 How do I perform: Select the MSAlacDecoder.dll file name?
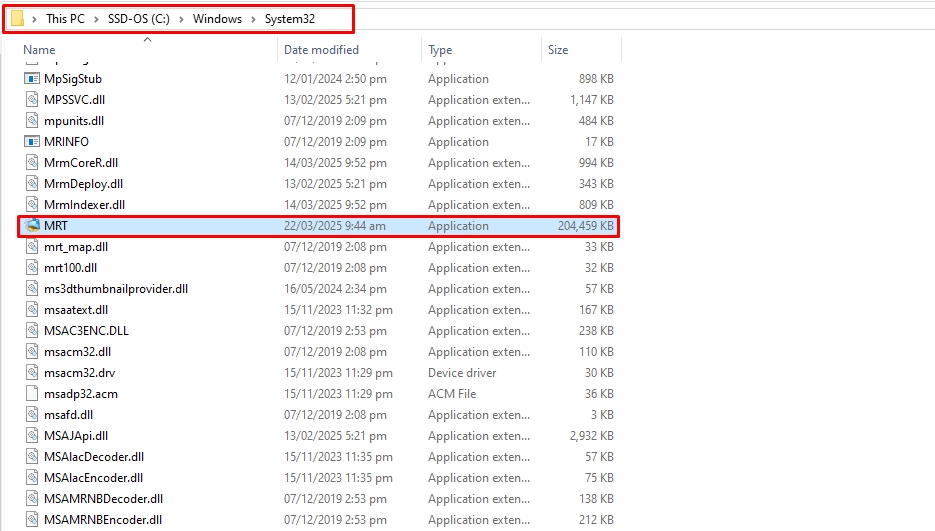click(x=94, y=457)
